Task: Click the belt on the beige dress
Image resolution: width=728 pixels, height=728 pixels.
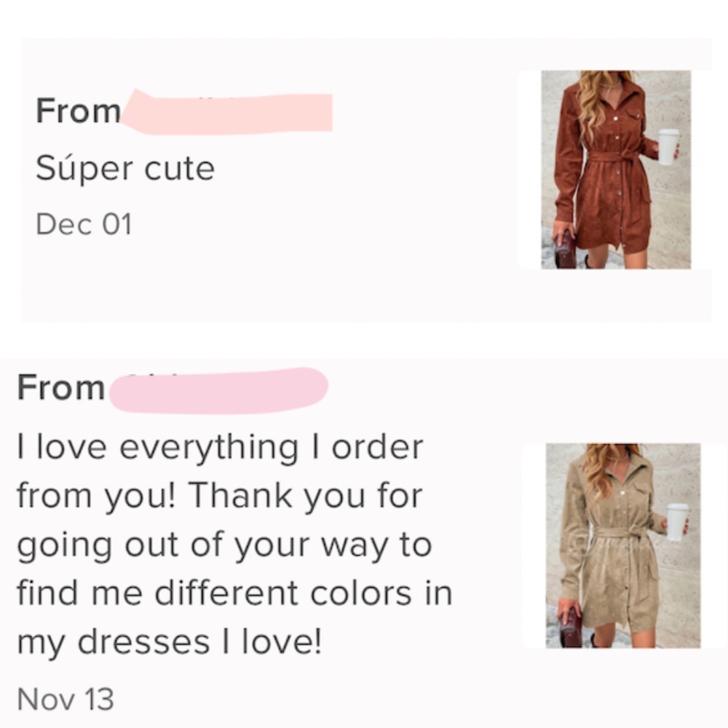Action: (619, 534)
